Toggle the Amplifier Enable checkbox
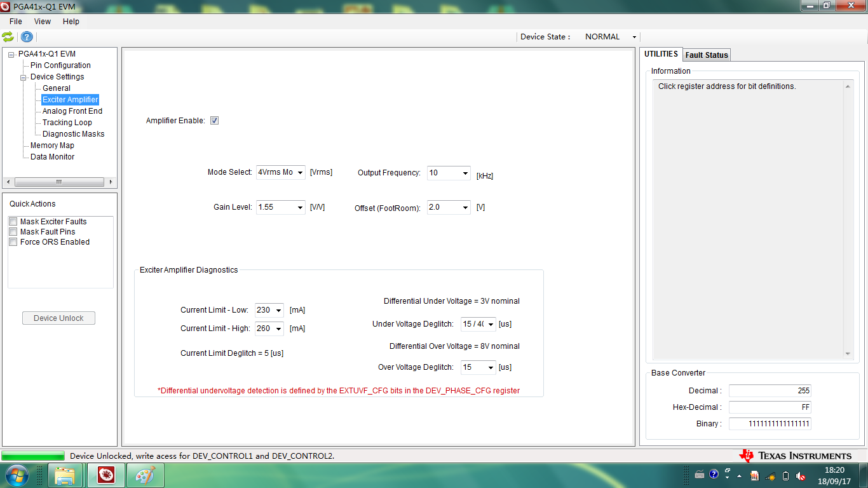 pyautogui.click(x=214, y=121)
